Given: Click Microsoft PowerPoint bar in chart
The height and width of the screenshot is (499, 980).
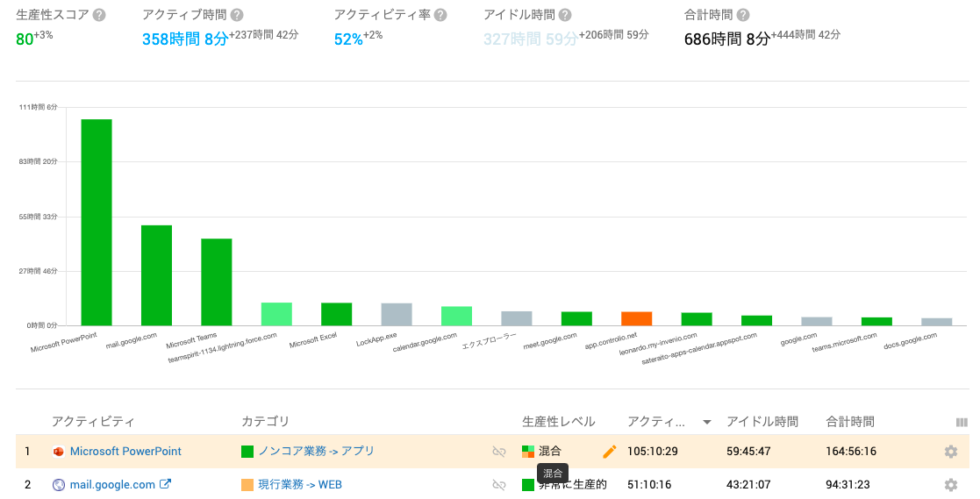Looking at the screenshot, I should (97, 223).
